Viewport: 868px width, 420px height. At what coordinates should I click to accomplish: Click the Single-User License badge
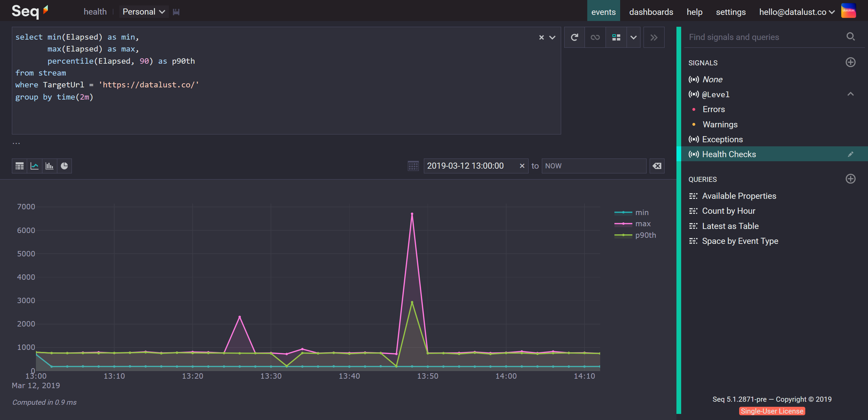click(772, 411)
